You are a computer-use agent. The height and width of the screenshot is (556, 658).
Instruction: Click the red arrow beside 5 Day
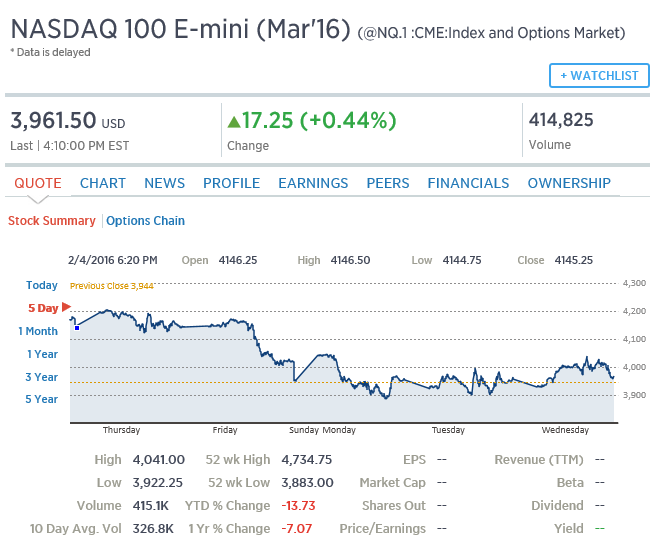coord(66,307)
